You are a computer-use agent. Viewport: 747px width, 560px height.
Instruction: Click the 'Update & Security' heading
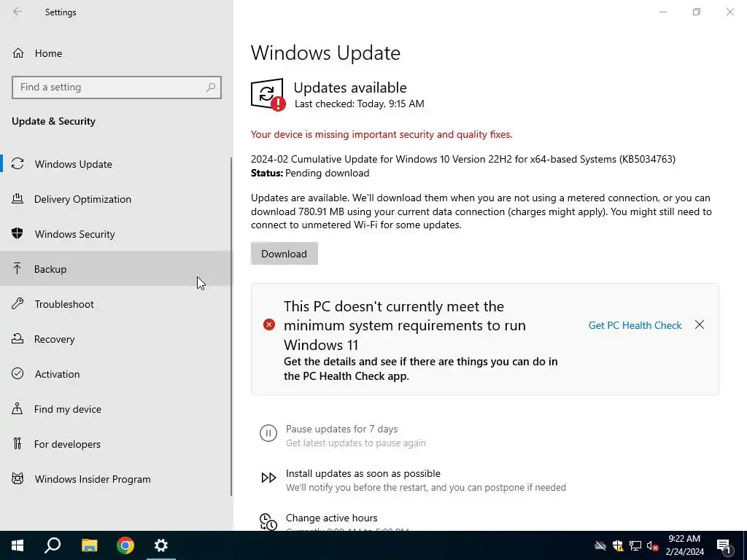(x=53, y=121)
